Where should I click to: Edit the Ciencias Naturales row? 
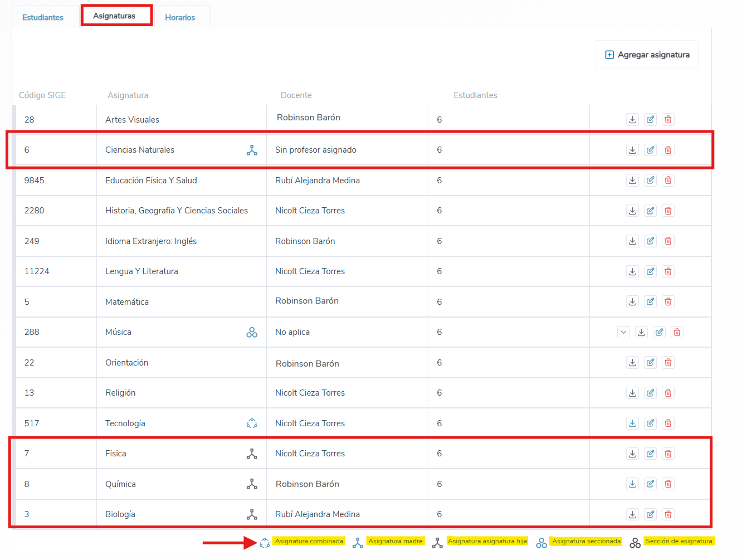[x=650, y=150]
